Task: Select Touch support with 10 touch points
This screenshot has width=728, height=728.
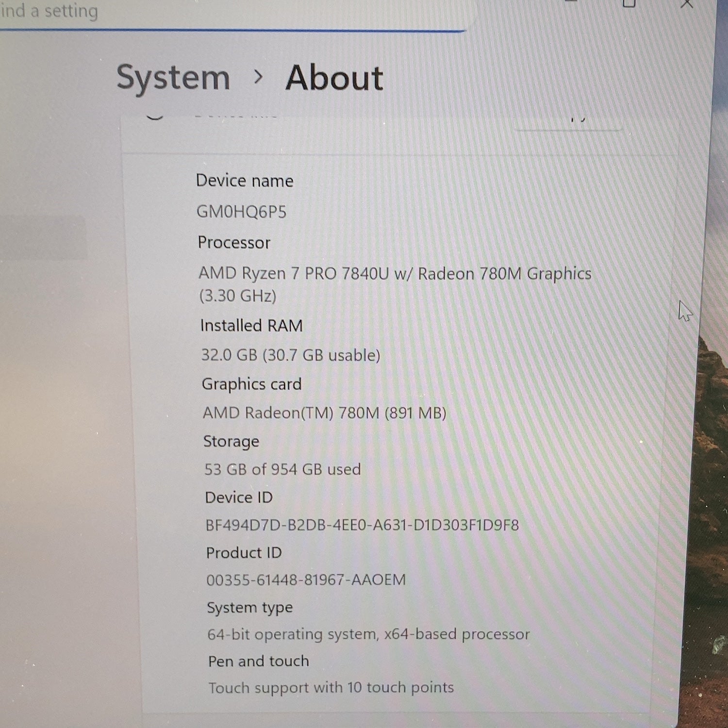Action: [x=331, y=688]
